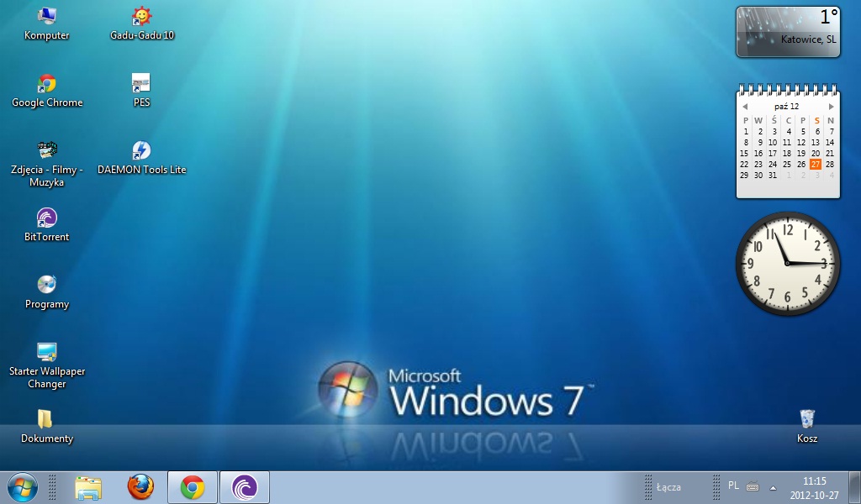
Task: Go to previous month in calendar gadget
Action: 744,107
